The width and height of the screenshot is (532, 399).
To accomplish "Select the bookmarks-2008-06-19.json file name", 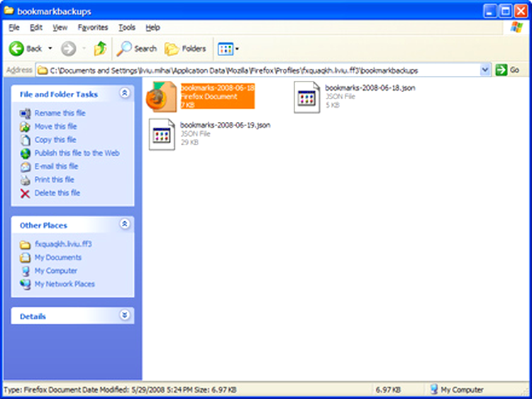I will [226, 125].
